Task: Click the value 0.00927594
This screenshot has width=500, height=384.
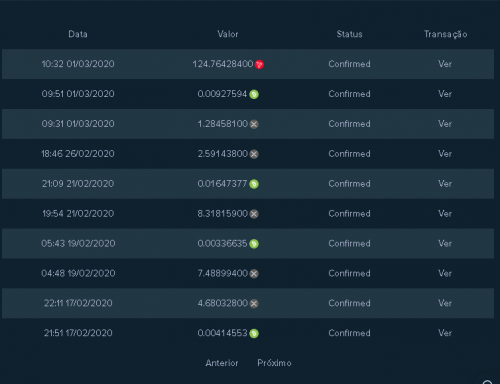Action: 222,94
